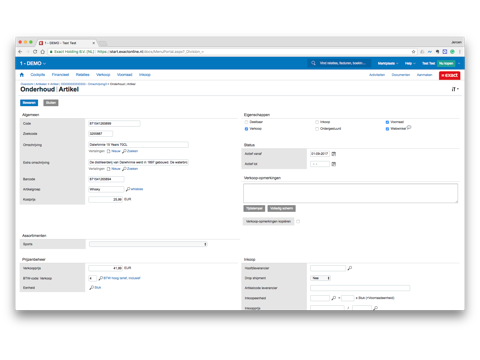Open calendar picker for Actief vanaf date
480x360 pixels.
334,154
